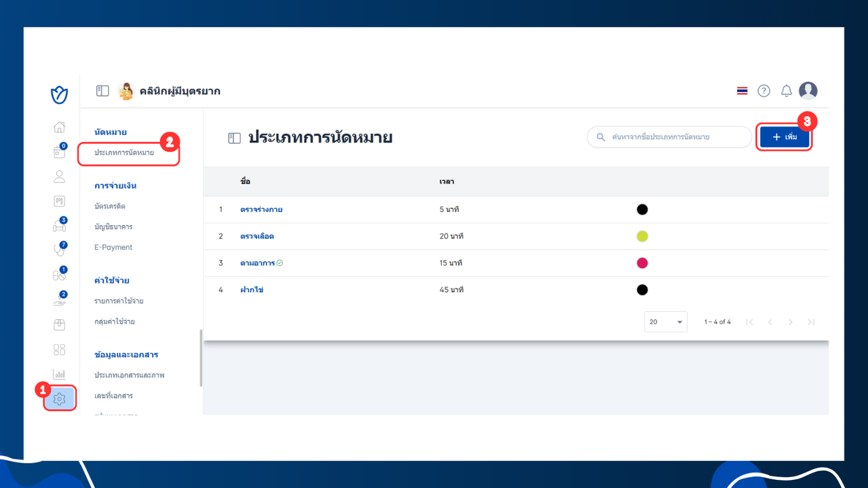
Task: Click the appointment type search field
Action: coord(670,137)
